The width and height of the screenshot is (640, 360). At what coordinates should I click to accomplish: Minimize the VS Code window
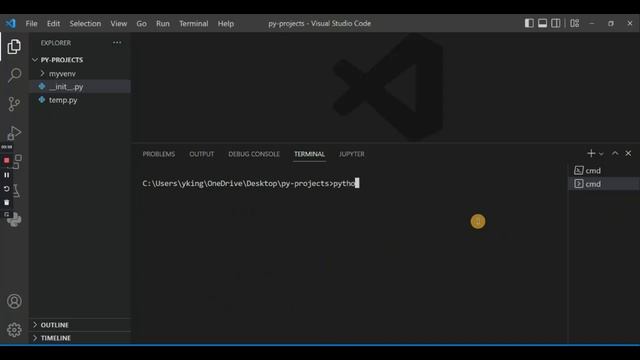(591, 23)
